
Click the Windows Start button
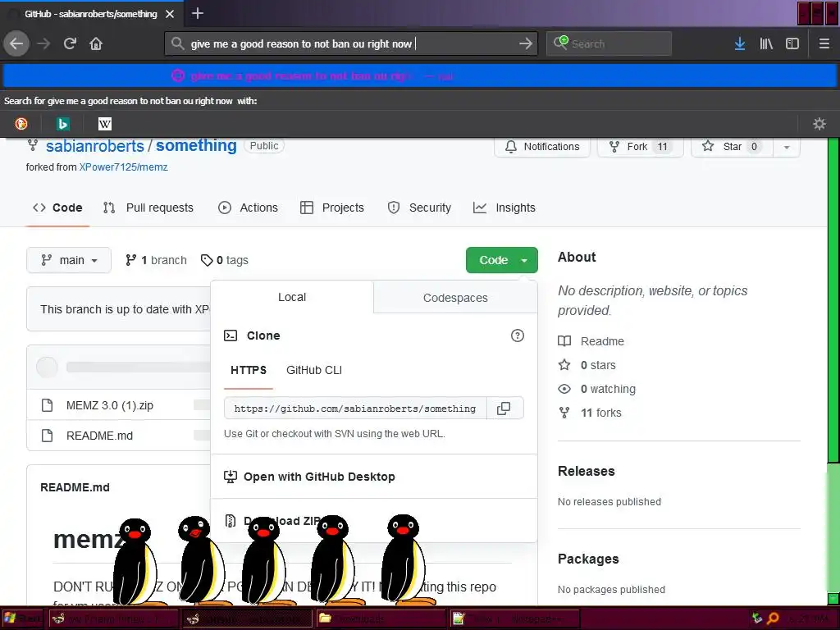[21, 619]
